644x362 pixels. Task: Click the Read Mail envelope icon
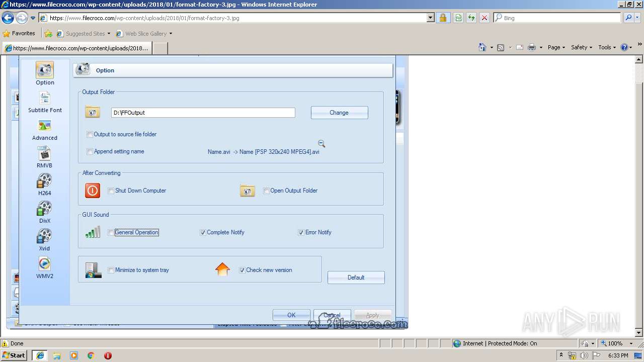[x=519, y=47]
